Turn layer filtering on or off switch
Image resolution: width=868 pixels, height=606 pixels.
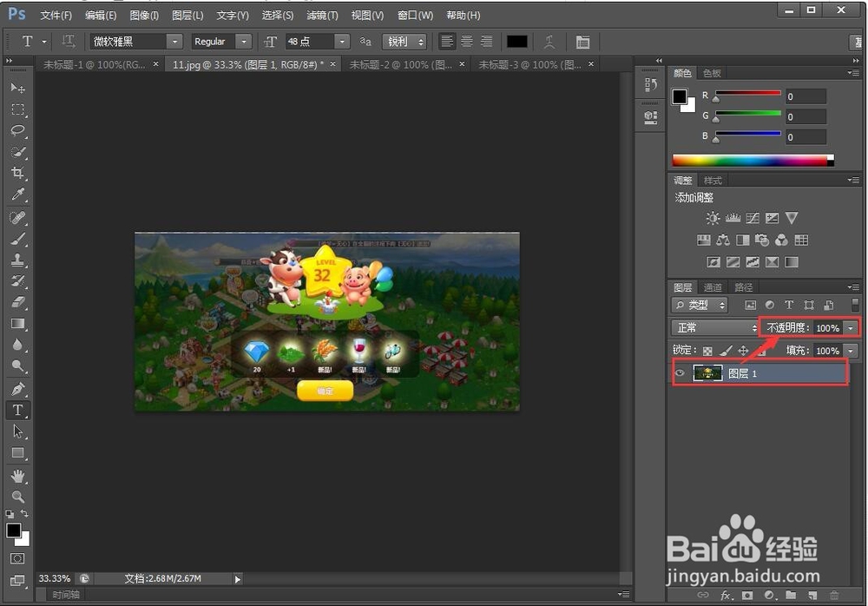pyautogui.click(x=855, y=305)
